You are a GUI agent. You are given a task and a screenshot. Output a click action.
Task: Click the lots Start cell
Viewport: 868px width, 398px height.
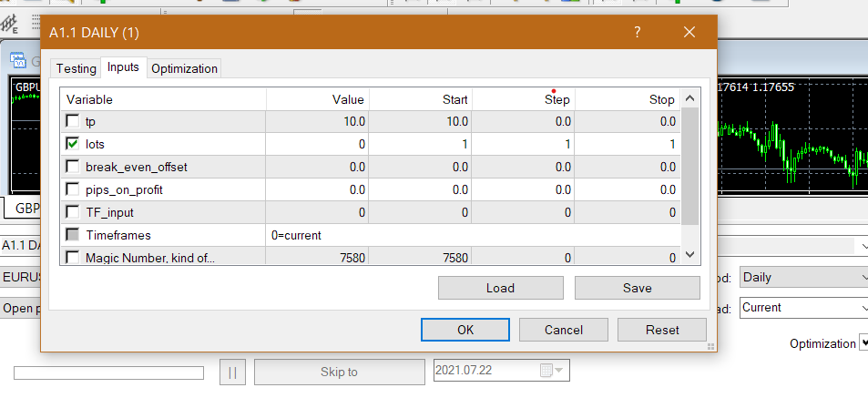[x=421, y=144]
